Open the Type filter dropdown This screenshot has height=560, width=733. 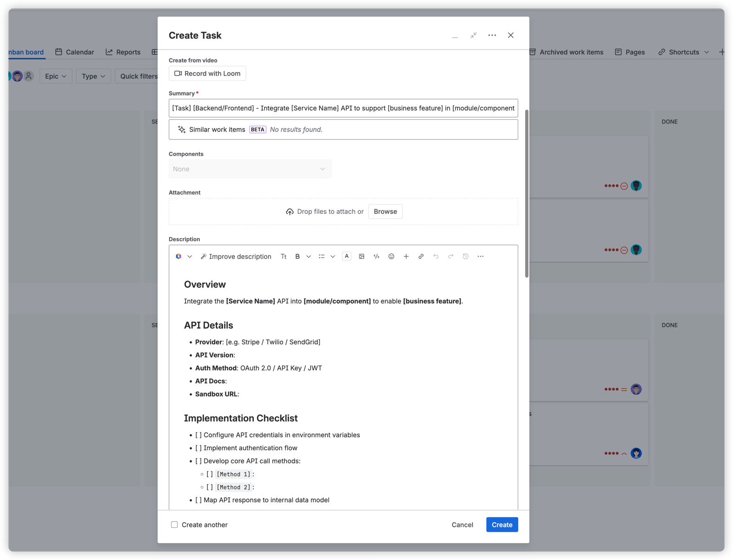pyautogui.click(x=93, y=76)
